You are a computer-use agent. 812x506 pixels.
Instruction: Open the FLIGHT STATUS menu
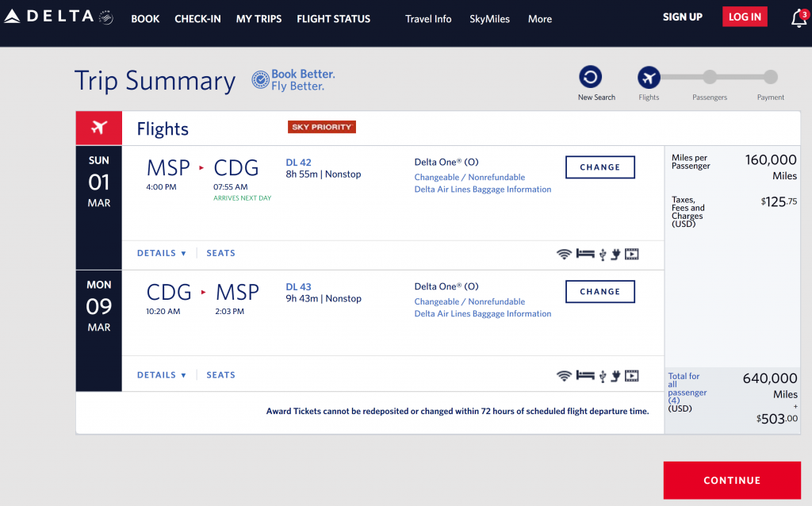tap(334, 19)
